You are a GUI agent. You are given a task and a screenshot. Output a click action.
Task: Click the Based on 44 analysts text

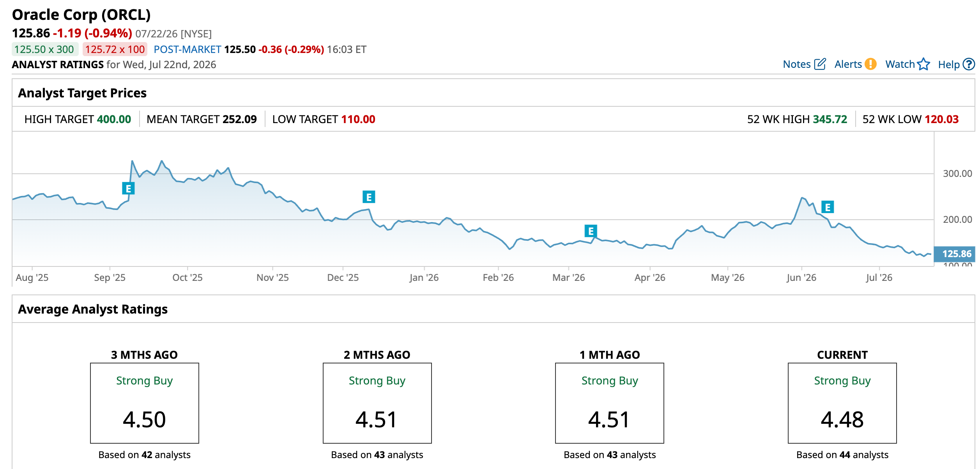coord(842,455)
